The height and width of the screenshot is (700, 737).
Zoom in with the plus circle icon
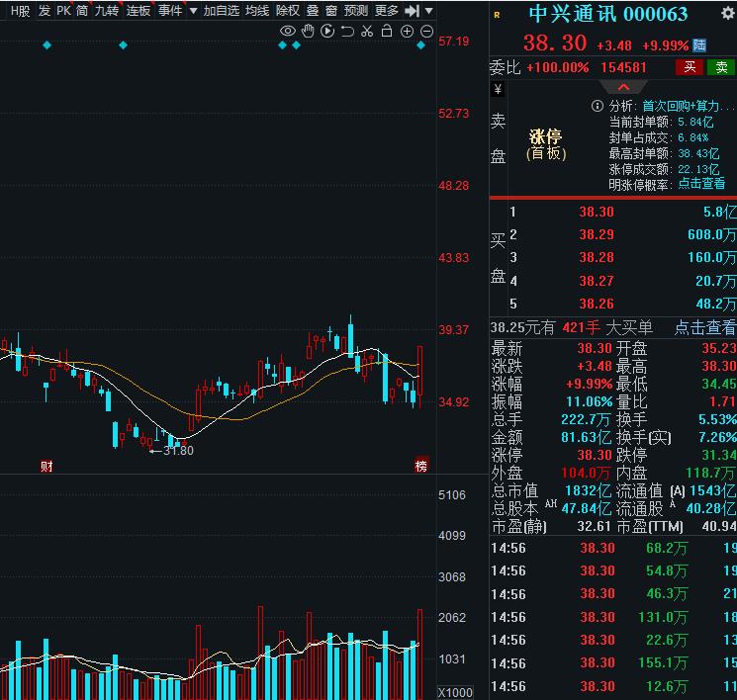click(407, 32)
